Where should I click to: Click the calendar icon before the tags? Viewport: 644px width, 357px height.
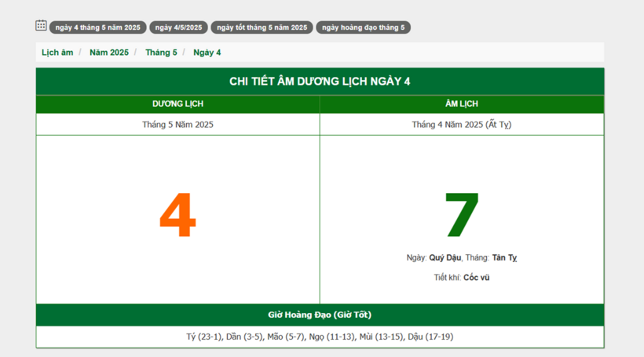(x=41, y=26)
